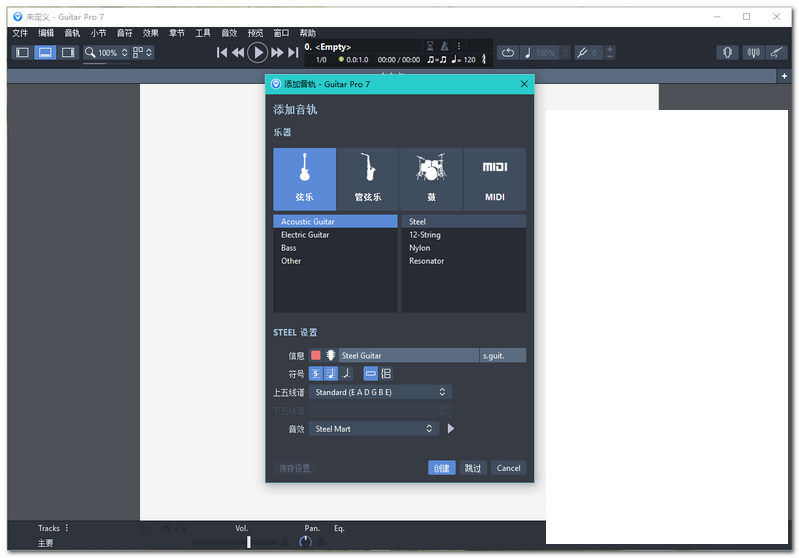Open the 效果 menu
Viewport: 799px width, 558px height.
coord(151,33)
